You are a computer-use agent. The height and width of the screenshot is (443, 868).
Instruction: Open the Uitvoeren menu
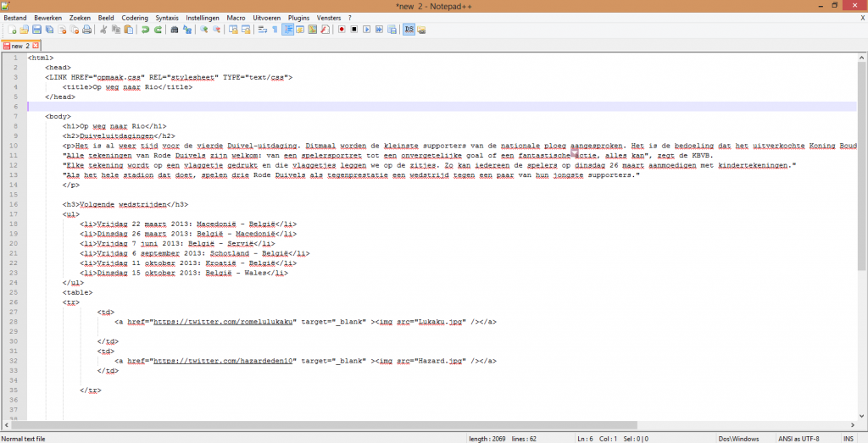267,19
